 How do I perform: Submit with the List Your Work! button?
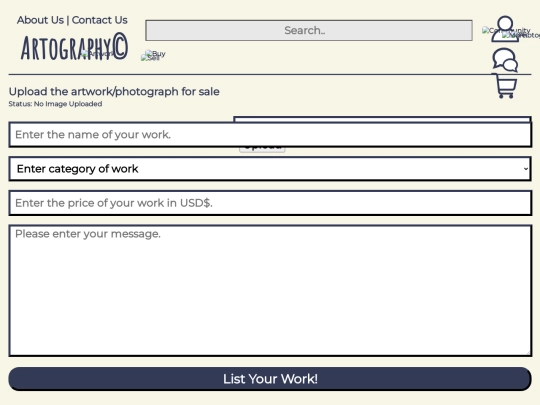pyautogui.click(x=270, y=379)
